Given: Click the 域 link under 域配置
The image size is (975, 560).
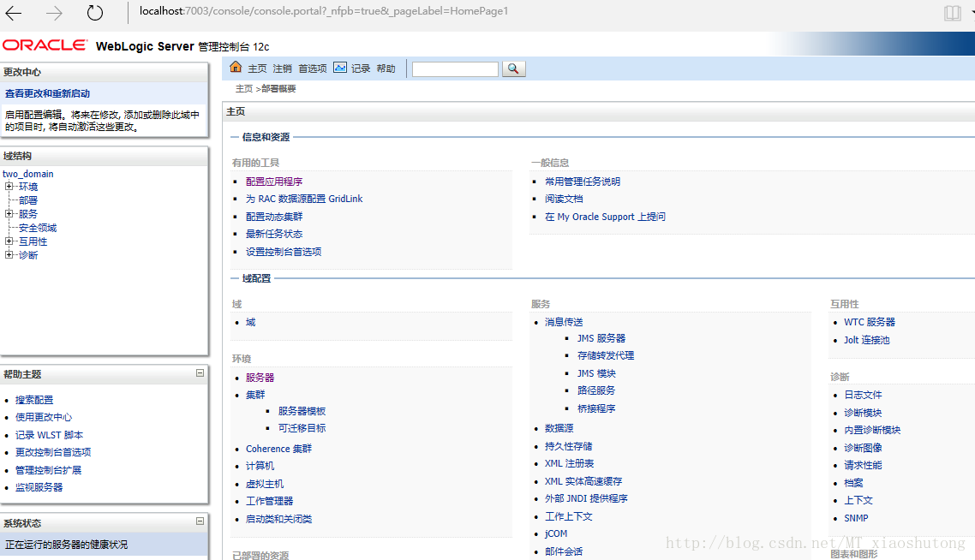Looking at the screenshot, I should 250,322.
